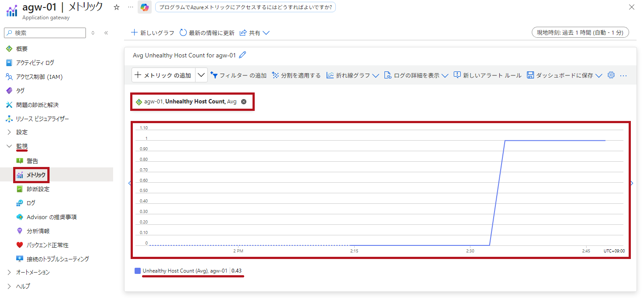Open 警告 under monitoring

[x=32, y=161]
